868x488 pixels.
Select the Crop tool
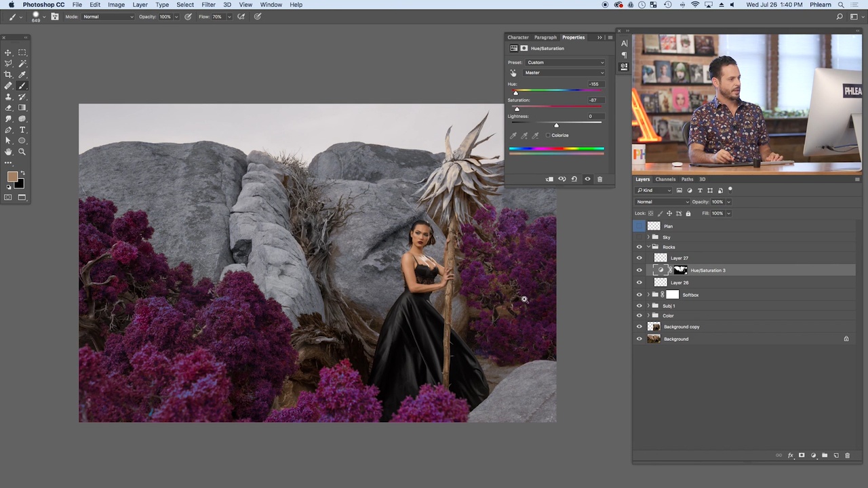coord(8,75)
